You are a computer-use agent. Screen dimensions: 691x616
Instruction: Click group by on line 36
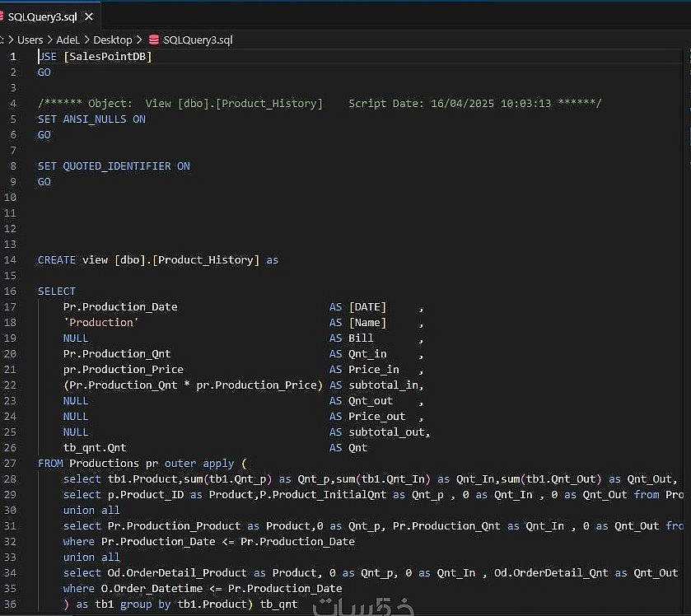[x=146, y=604]
